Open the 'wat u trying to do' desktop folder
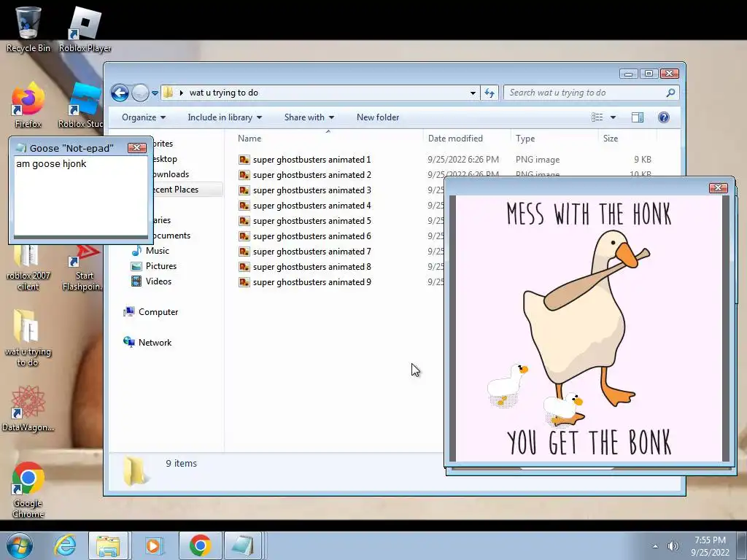 [x=28, y=338]
